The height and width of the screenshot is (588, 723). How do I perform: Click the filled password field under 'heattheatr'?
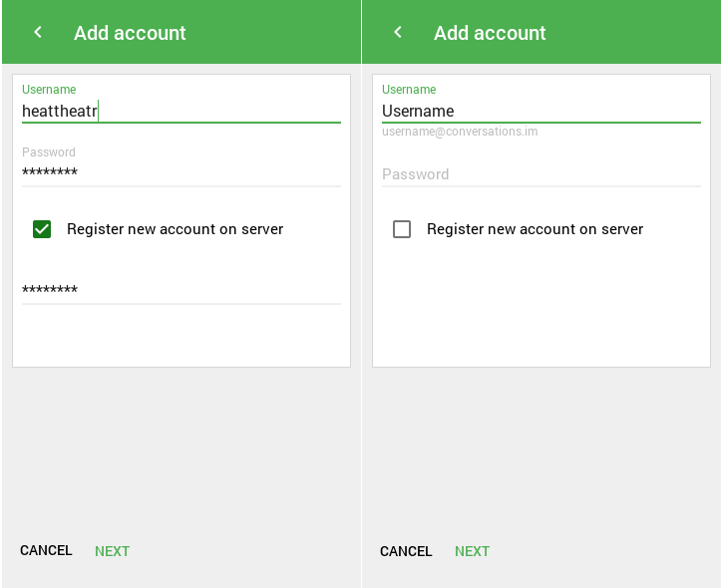tap(180, 172)
